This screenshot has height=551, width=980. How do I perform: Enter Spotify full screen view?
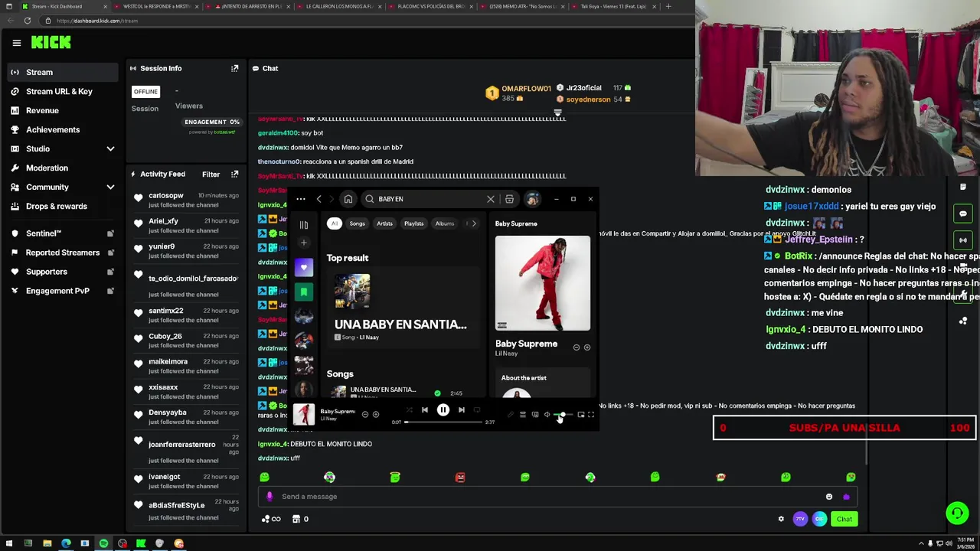tap(591, 415)
